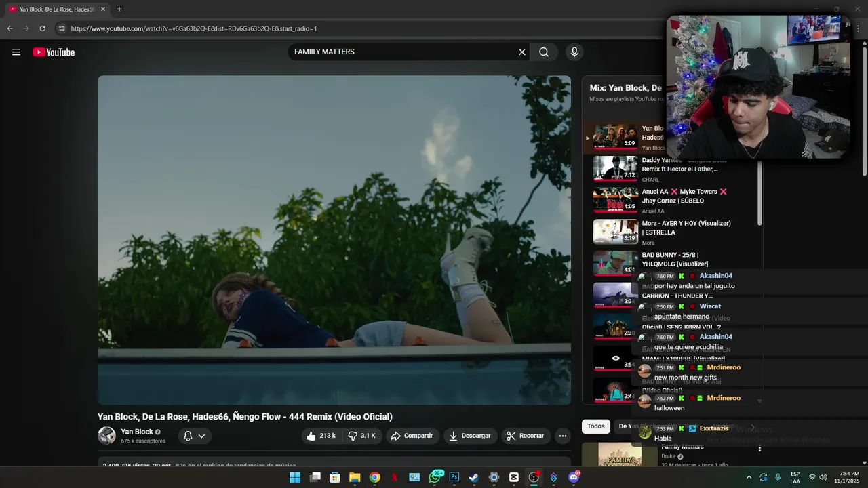Click the Mix: Yan Block playlist heading
The image size is (868, 488).
(626, 88)
